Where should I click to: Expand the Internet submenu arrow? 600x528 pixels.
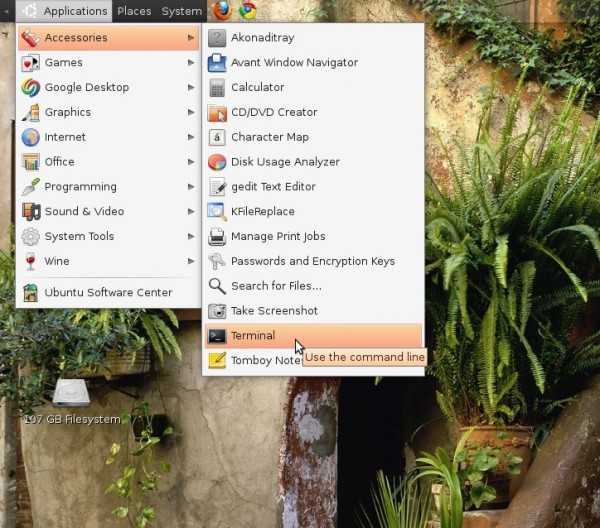point(191,137)
